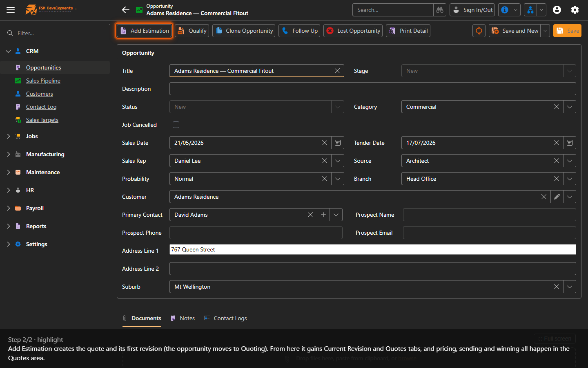This screenshot has width=588, height=368.
Task: Clear the Tender Date value
Action: click(557, 143)
